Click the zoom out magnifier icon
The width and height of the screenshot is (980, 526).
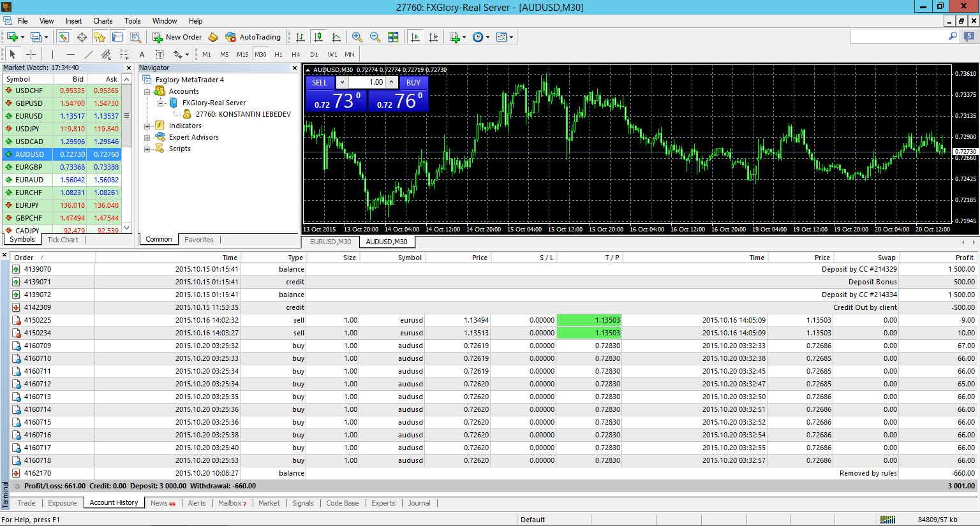point(375,37)
